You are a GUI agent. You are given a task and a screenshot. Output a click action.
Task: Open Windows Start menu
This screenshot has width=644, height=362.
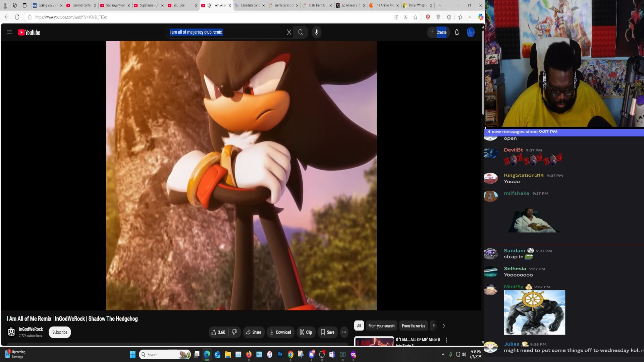132,355
